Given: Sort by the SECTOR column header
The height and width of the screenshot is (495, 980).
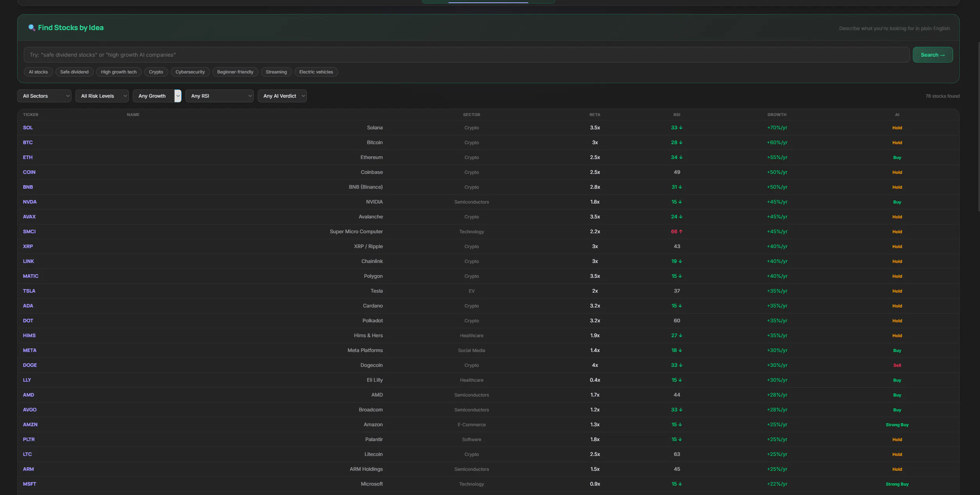Looking at the screenshot, I should (472, 115).
